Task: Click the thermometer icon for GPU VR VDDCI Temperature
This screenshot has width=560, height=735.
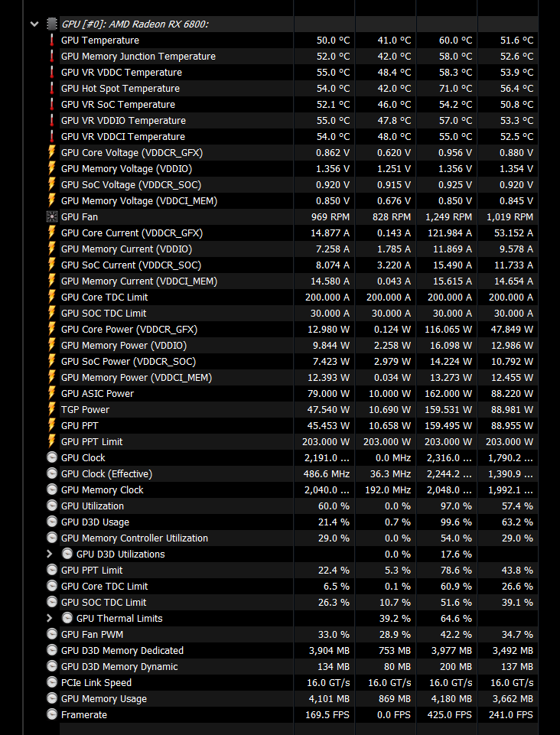Action: click(x=52, y=136)
